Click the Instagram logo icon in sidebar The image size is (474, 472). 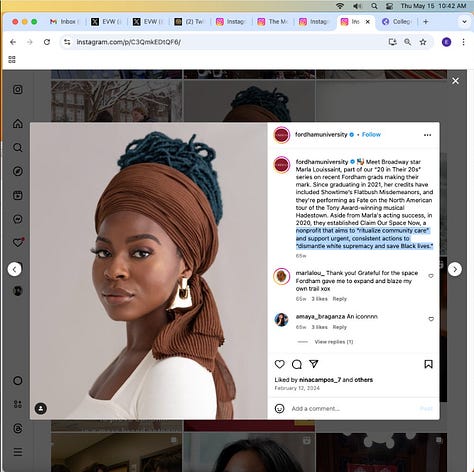[18, 89]
